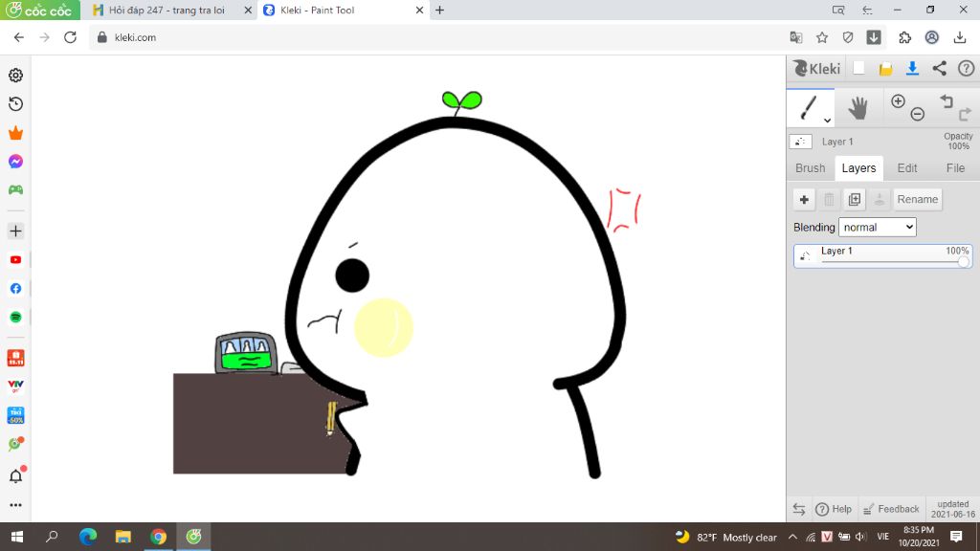This screenshot has width=980, height=551.
Task: Open an image with folder icon
Action: 885,69
